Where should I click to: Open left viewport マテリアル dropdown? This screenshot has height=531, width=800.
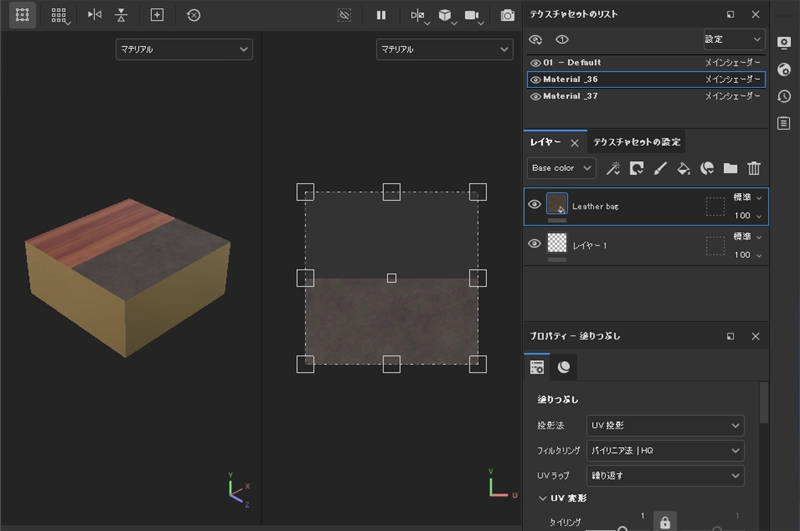(184, 49)
